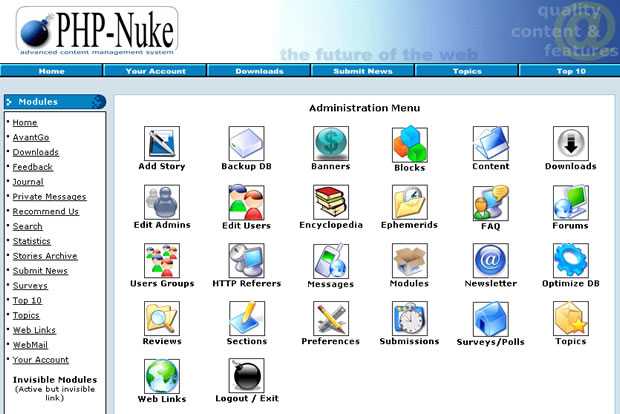Image resolution: width=620 pixels, height=414 pixels.
Task: Open Your Account in top navigation bar
Action: [x=155, y=71]
